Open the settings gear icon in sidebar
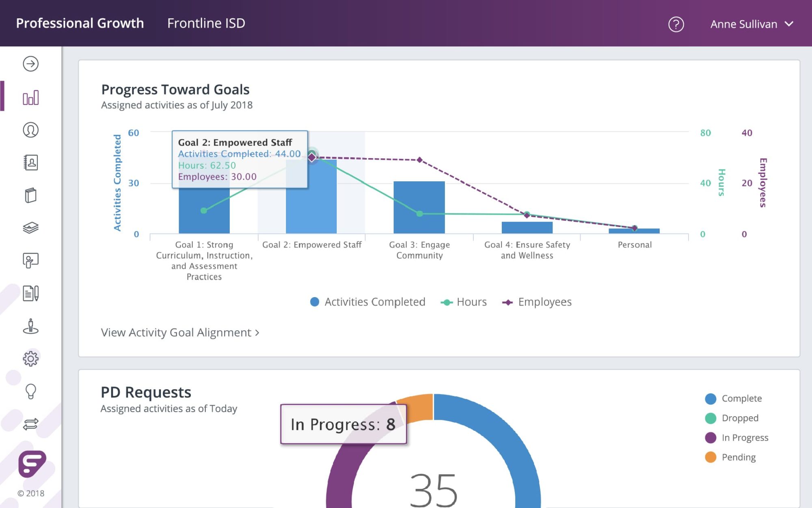812x508 pixels. point(30,358)
